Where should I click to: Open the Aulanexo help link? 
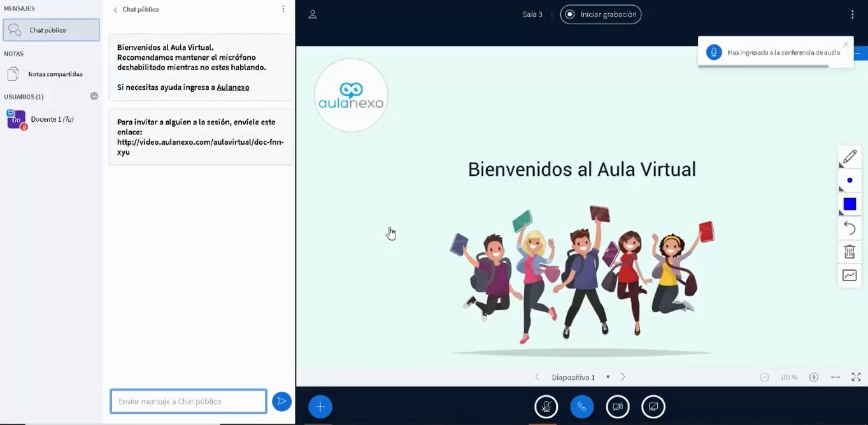232,87
